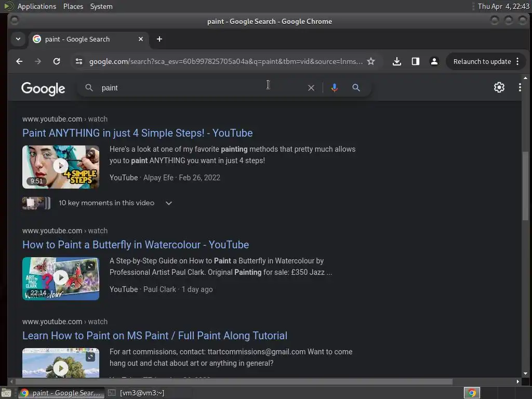
Task: Play the Butterfly Watercolour video thumbnail
Action: tap(61, 278)
